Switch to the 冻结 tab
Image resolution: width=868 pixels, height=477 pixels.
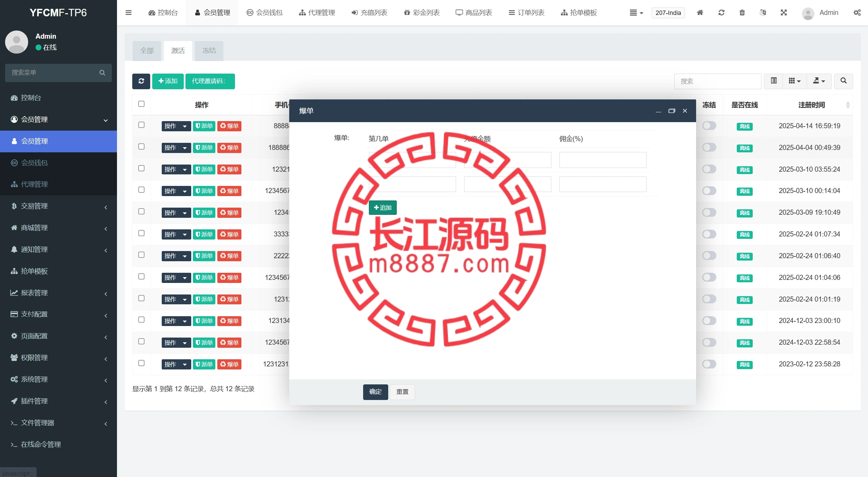[209, 51]
